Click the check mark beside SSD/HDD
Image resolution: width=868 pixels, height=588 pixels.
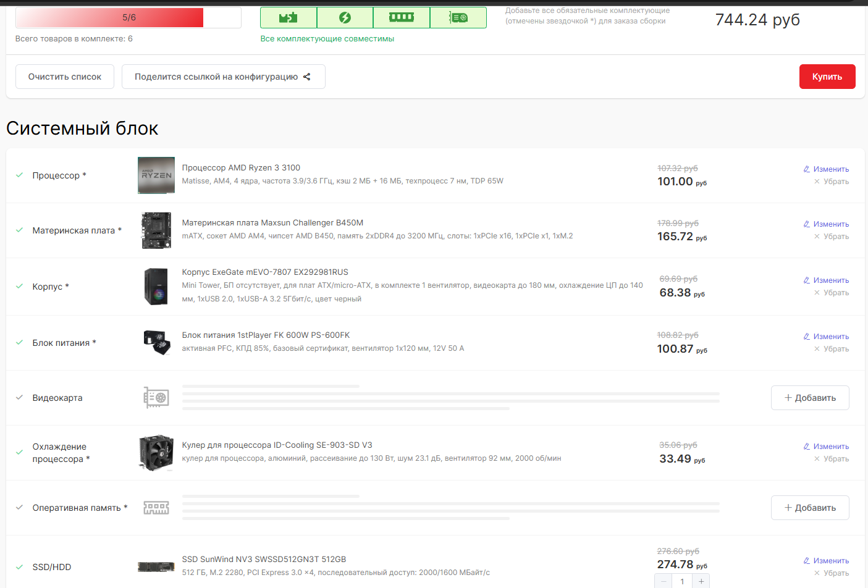coord(20,567)
